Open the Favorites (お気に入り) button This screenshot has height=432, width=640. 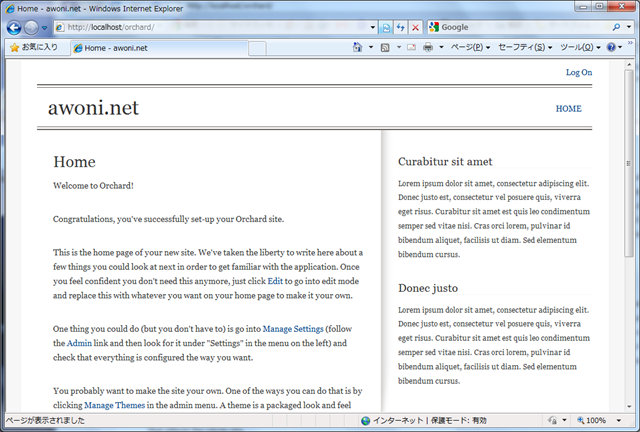pyautogui.click(x=34, y=47)
